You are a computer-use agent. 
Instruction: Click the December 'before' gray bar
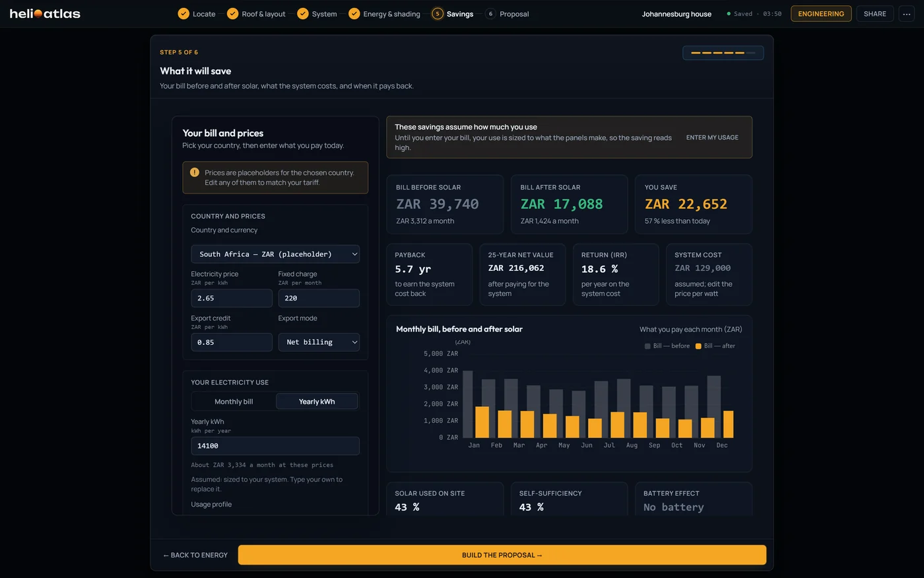pos(713,407)
